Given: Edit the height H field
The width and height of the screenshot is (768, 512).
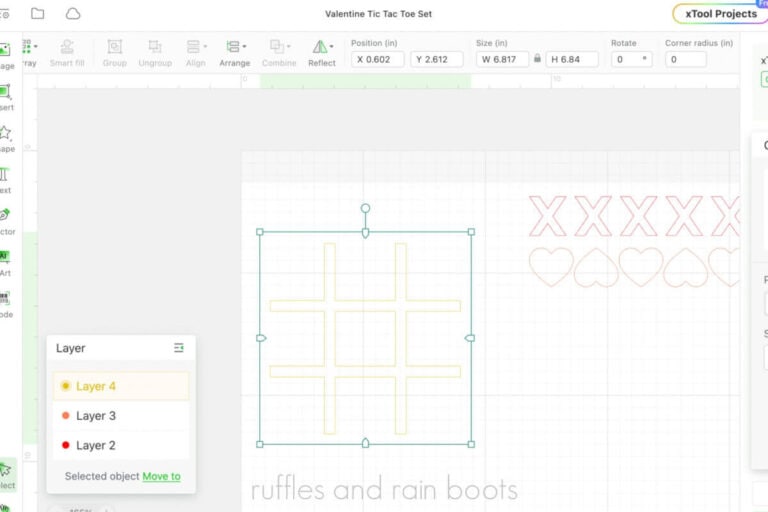Looking at the screenshot, I should point(572,59).
